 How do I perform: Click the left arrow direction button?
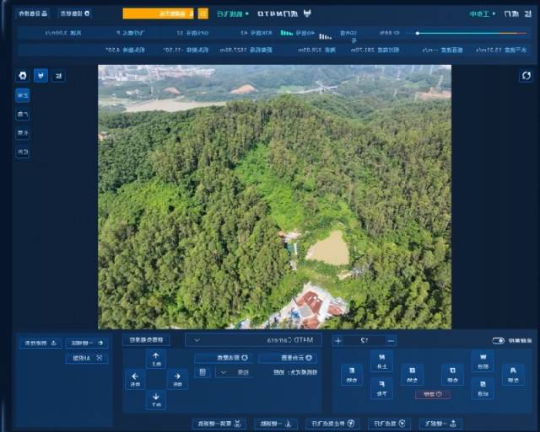(135, 379)
